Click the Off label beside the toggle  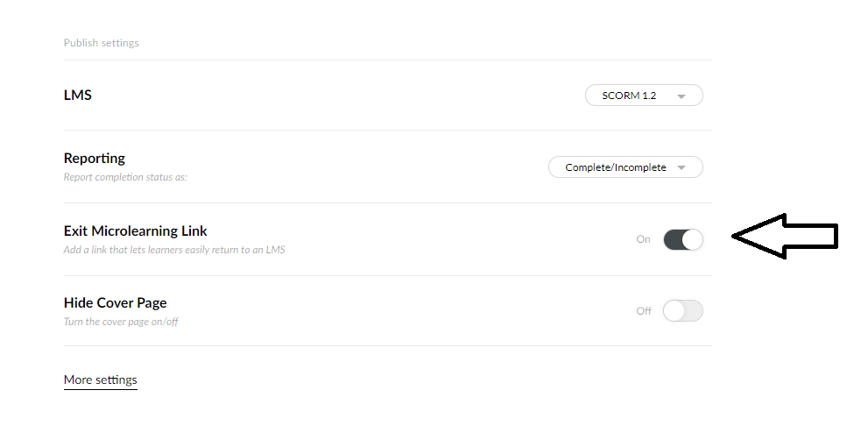tap(644, 311)
